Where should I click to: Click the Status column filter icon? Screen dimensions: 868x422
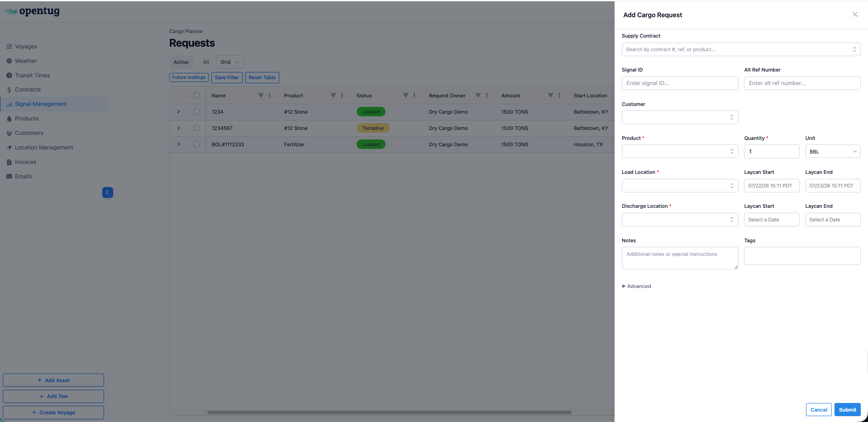coord(405,96)
